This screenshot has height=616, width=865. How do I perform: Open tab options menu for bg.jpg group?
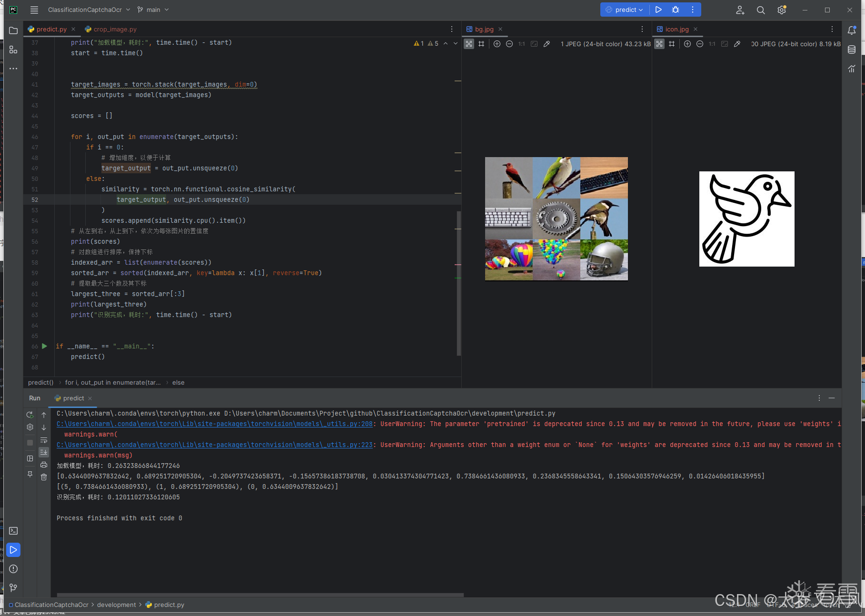[x=642, y=29]
